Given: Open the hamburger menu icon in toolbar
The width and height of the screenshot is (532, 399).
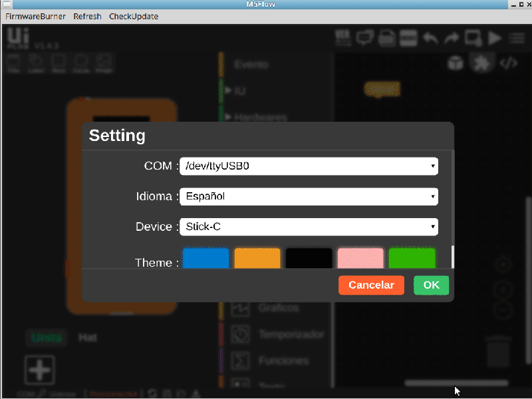Looking at the screenshot, I should [x=517, y=38].
